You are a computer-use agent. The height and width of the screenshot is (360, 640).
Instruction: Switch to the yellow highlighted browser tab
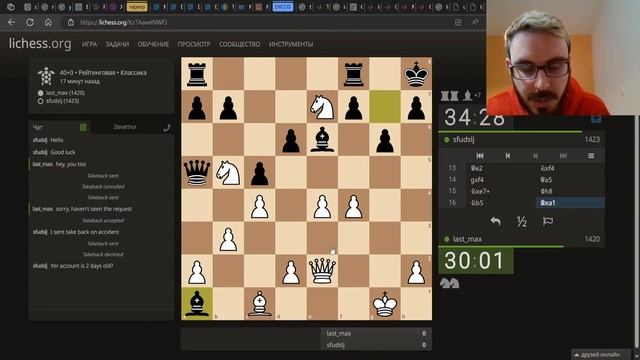pos(137,7)
